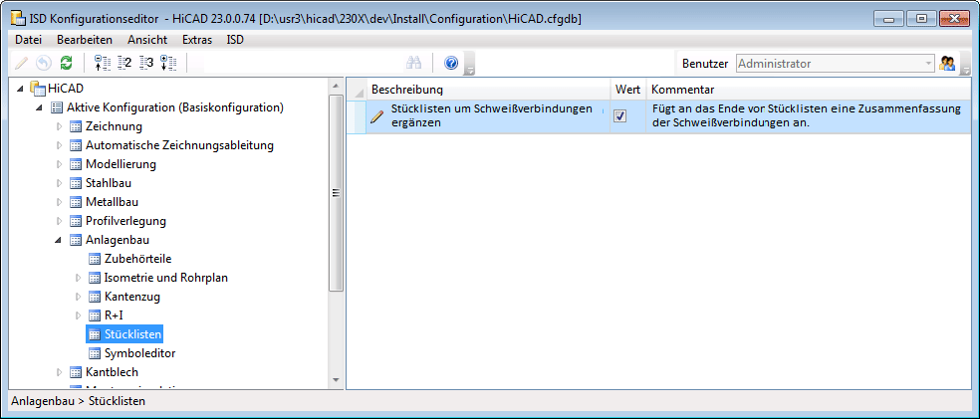Click tree scrollbar up arrow
This screenshot has width=980, height=419.
(x=336, y=86)
